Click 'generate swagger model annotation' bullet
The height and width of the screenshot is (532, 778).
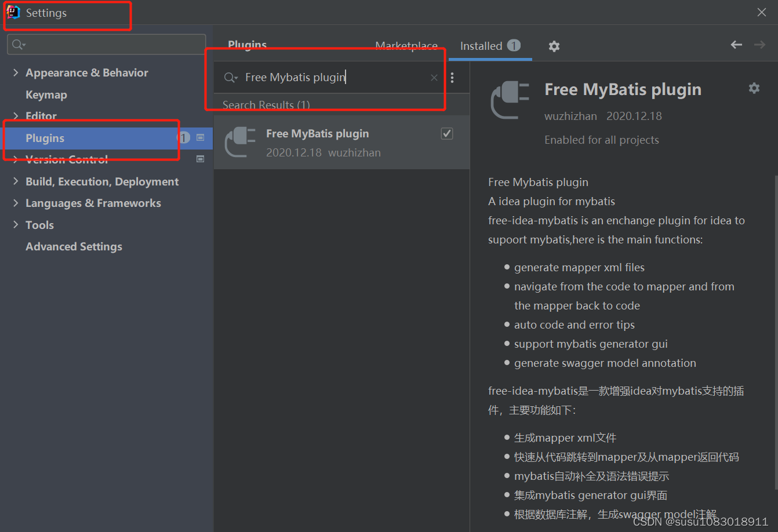605,363
